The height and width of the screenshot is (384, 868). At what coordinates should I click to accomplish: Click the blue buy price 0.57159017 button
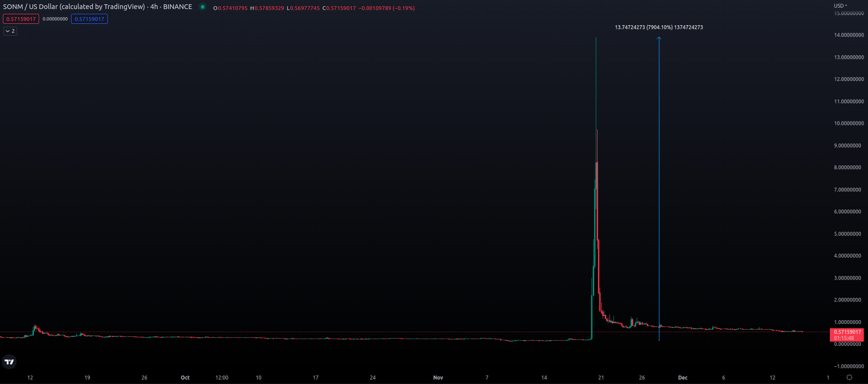tap(89, 19)
